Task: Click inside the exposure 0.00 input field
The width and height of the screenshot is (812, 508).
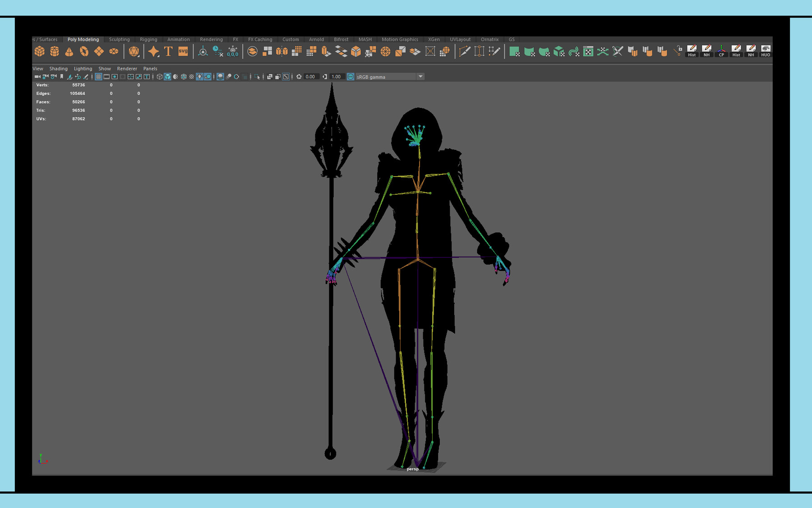Action: tap(310, 76)
